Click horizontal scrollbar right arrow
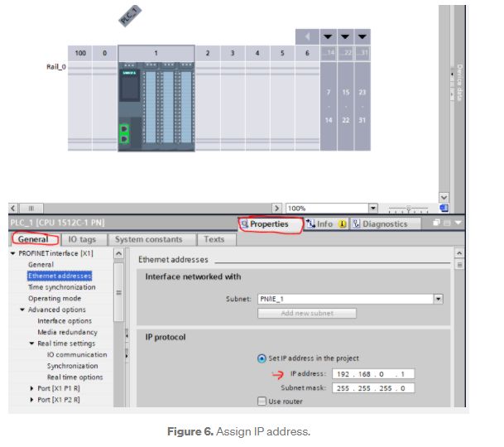This screenshot has height=447, width=504. point(276,208)
